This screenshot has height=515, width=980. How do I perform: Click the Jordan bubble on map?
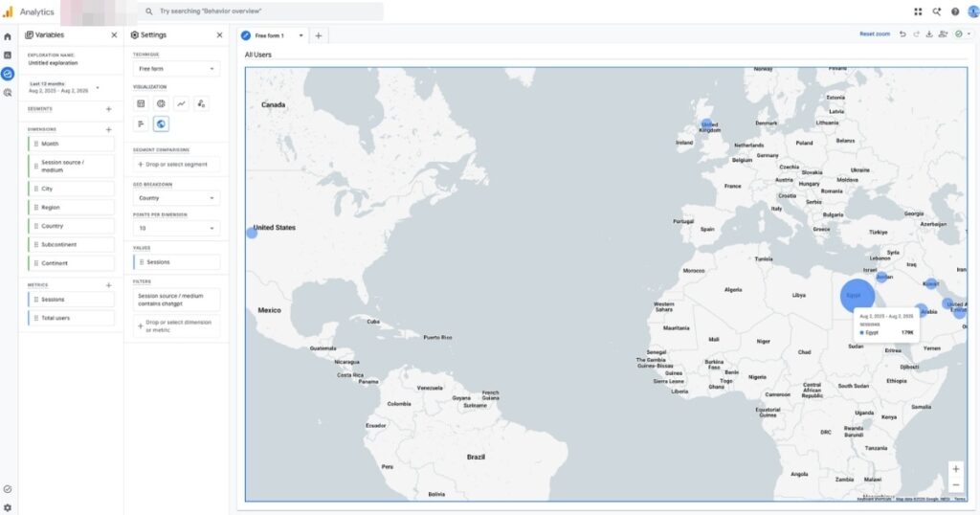(x=881, y=277)
